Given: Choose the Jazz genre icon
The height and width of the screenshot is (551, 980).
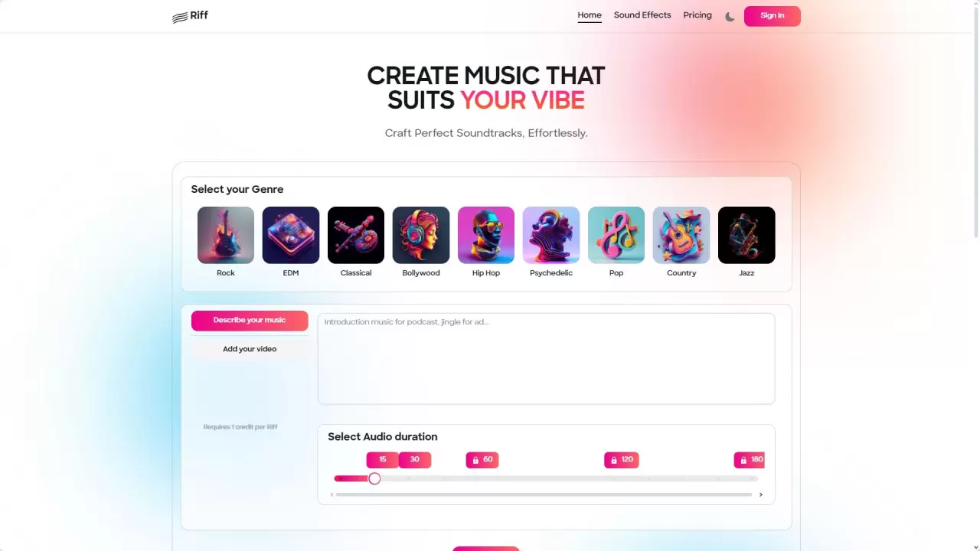Looking at the screenshot, I should 746,235.
